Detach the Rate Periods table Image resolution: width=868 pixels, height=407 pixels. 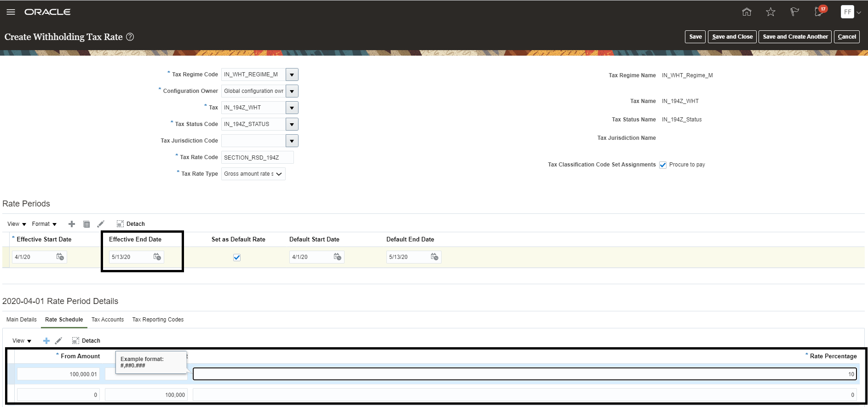tap(131, 224)
